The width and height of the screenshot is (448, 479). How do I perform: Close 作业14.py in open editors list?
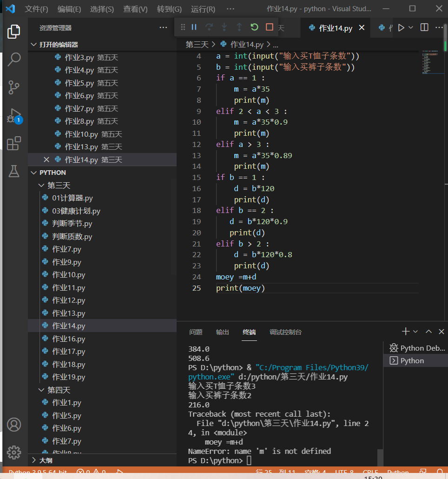pos(46,160)
